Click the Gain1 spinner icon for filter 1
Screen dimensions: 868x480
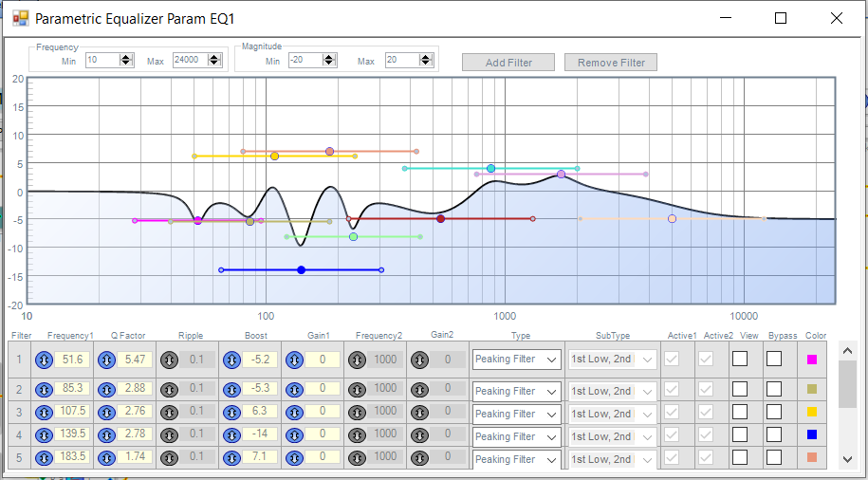point(294,360)
